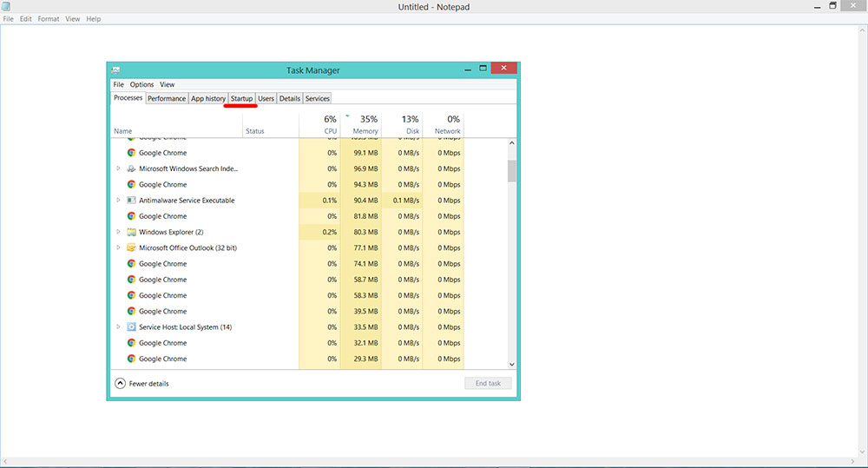Click Notepad horizontal scroll right arrow
The height and width of the screenshot is (468, 868).
point(852,461)
